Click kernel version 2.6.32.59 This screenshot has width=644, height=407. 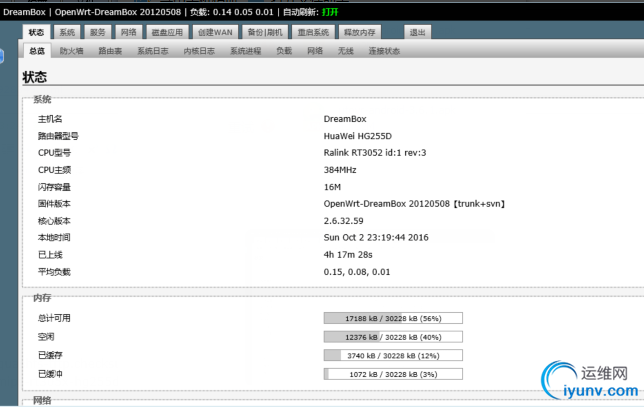coord(343,221)
